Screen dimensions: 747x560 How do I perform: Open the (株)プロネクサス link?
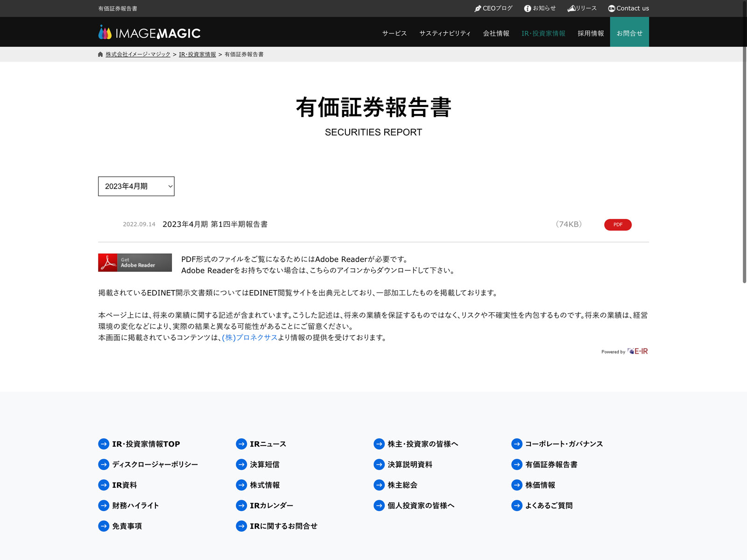coord(250,337)
